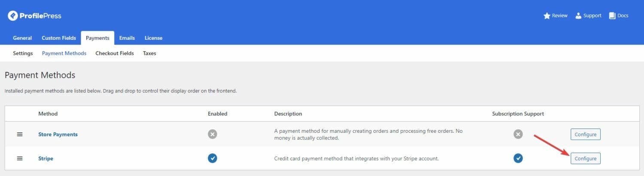The width and height of the screenshot is (644, 176).
Task: Click Store Payments subscription support X icon
Action: click(518, 134)
